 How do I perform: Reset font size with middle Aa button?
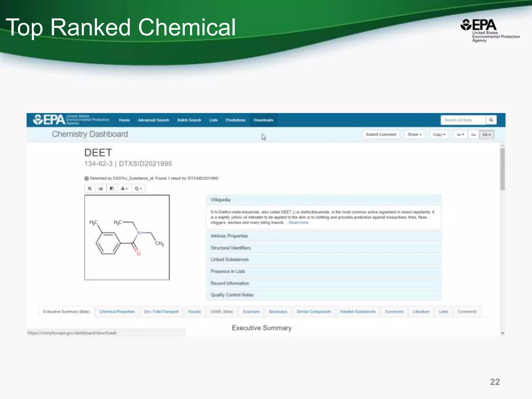click(x=473, y=135)
